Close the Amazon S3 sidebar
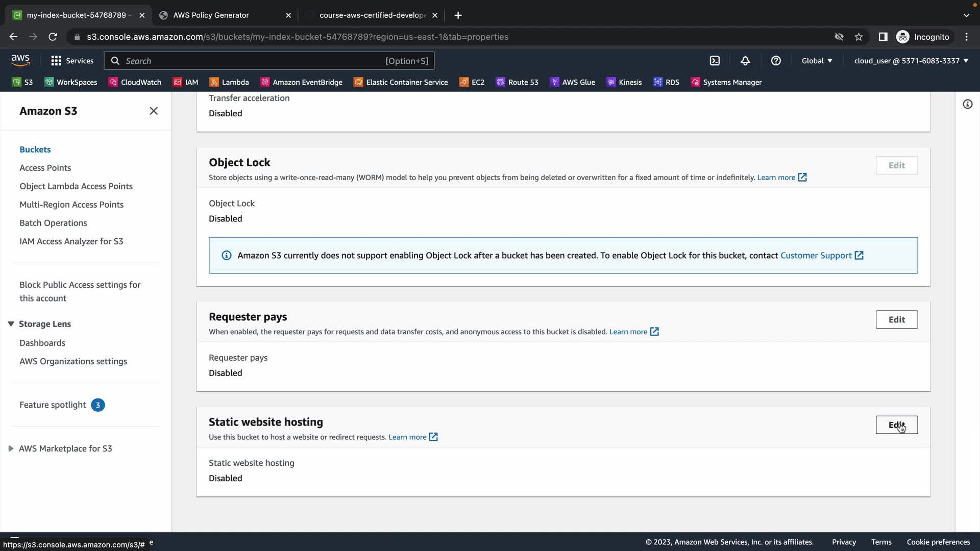The width and height of the screenshot is (980, 551). pos(153,111)
